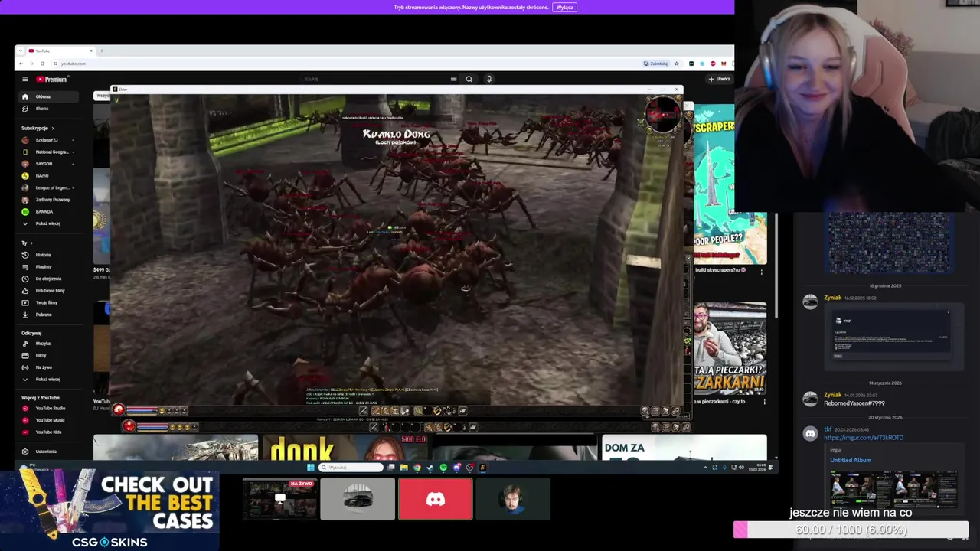
Task: Open the NA ŻYWO stream scene thumbnail
Action: point(280,499)
